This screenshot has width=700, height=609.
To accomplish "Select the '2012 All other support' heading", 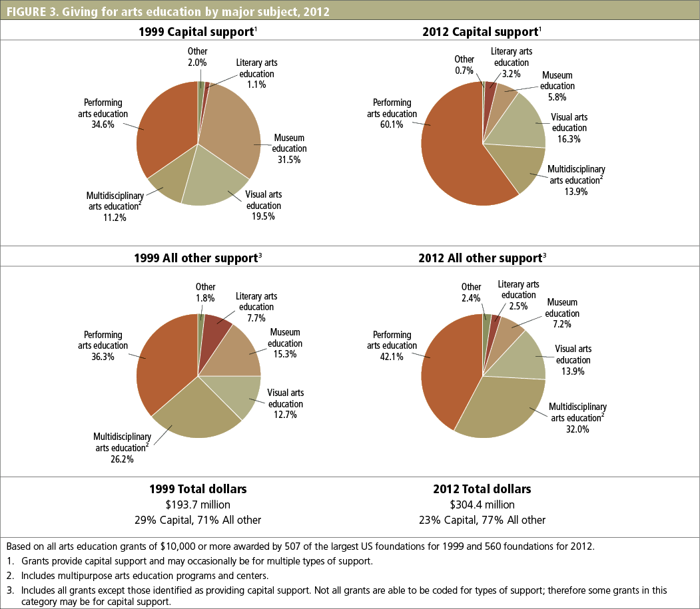I will (482, 258).
